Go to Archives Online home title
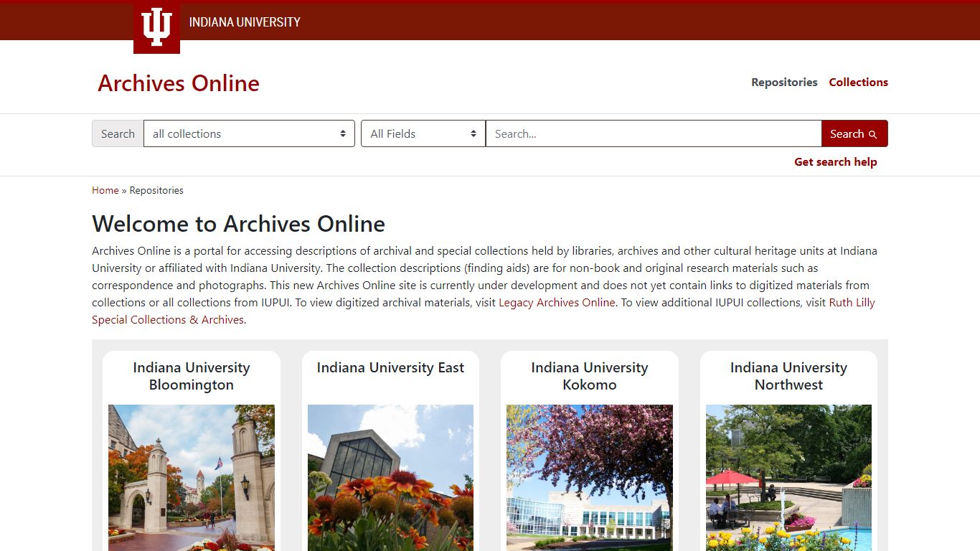 pyautogui.click(x=179, y=83)
